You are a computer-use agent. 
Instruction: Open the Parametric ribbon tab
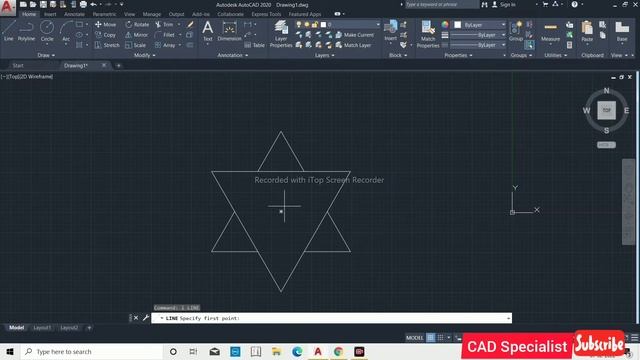(104, 14)
